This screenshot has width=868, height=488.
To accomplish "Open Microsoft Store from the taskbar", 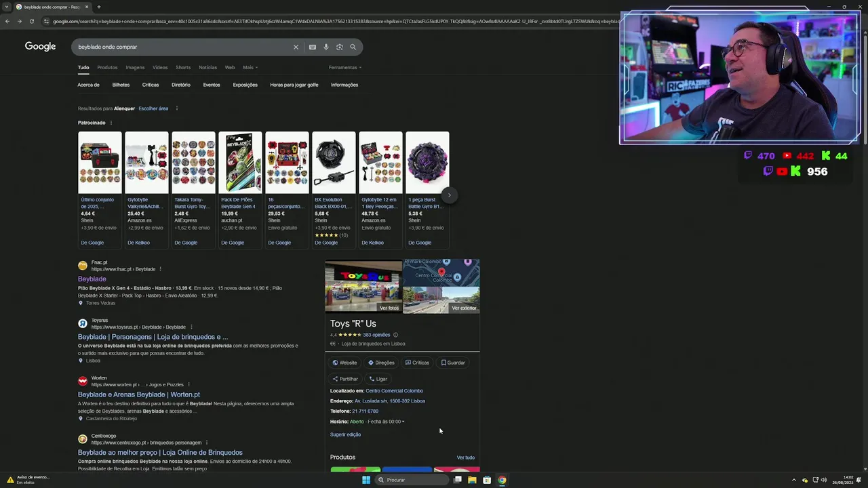I will 487,480.
